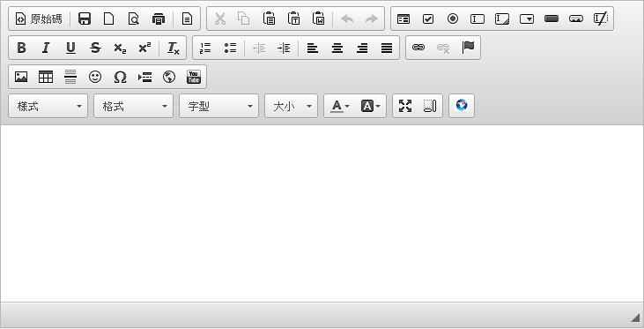
Task: Toggle underline formatting
Action: click(70, 49)
